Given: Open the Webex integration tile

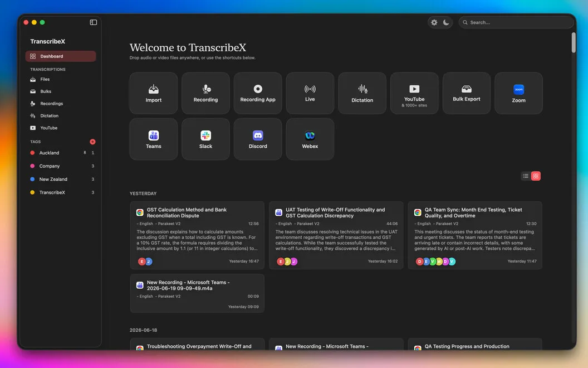Looking at the screenshot, I should point(310,139).
